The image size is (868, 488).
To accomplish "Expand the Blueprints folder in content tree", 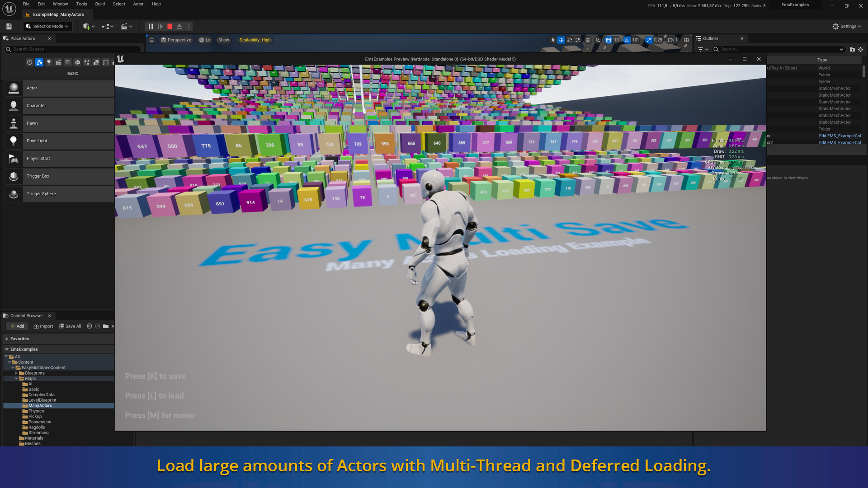I will tap(16, 373).
